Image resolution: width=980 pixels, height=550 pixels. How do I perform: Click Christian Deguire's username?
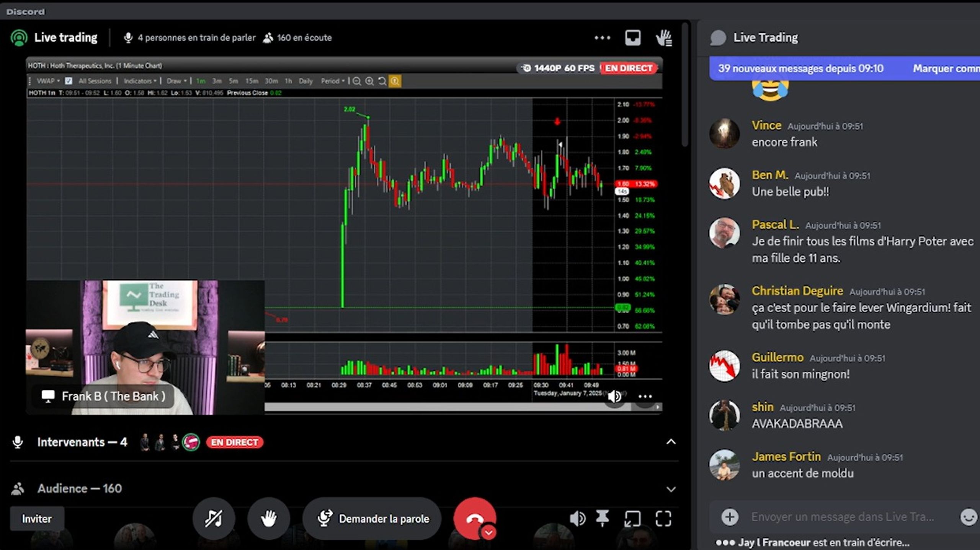pyautogui.click(x=797, y=291)
